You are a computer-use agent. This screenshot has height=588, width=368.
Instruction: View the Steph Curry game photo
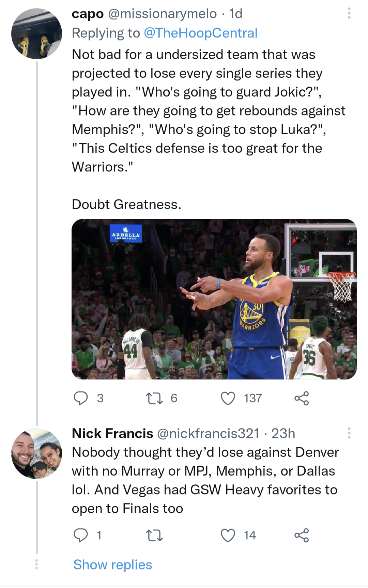pyautogui.click(x=214, y=299)
